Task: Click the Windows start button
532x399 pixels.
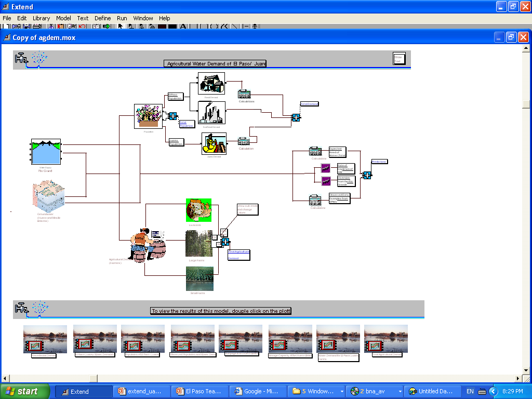Action: point(25,391)
